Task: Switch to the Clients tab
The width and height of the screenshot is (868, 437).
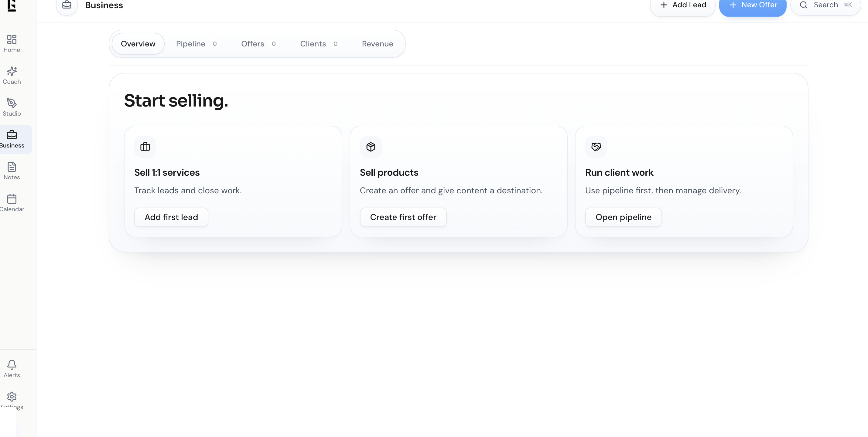Action: [x=313, y=43]
